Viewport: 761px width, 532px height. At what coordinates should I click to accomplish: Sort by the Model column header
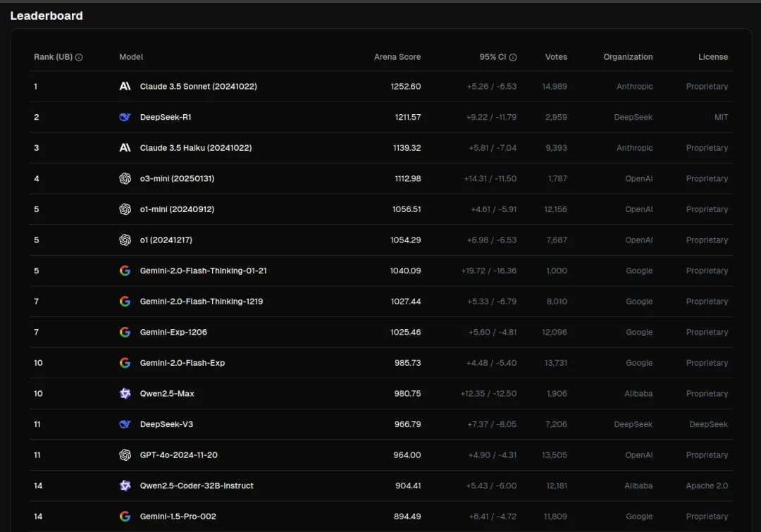coord(131,57)
